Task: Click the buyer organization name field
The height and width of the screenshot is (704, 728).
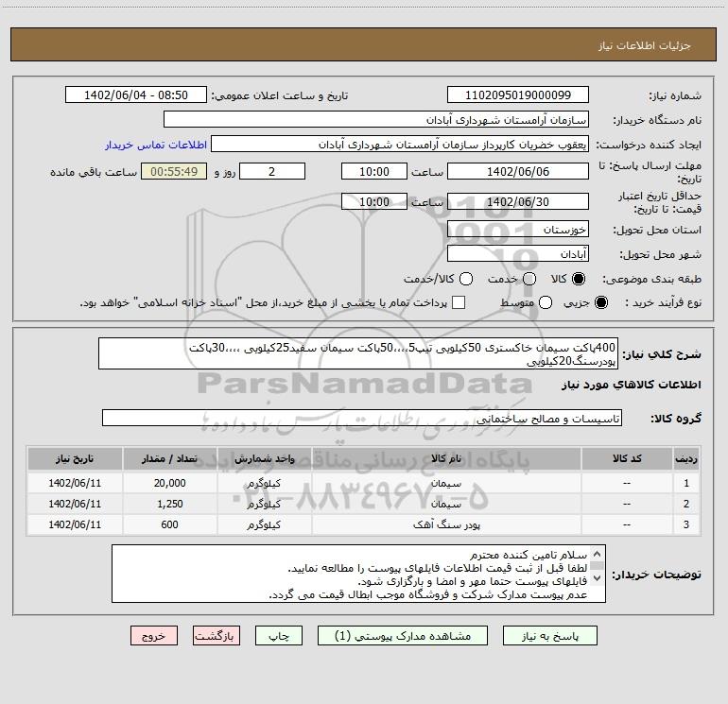Action: [376, 120]
